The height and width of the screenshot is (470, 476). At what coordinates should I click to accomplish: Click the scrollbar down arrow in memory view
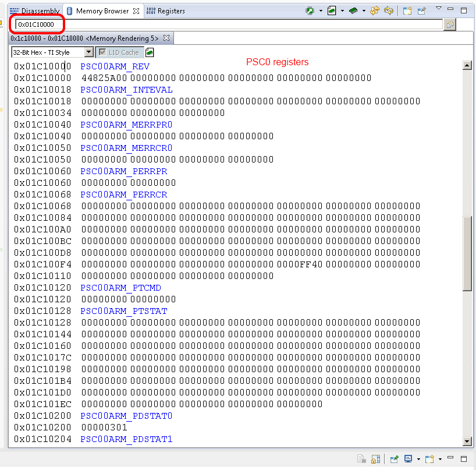point(467,441)
